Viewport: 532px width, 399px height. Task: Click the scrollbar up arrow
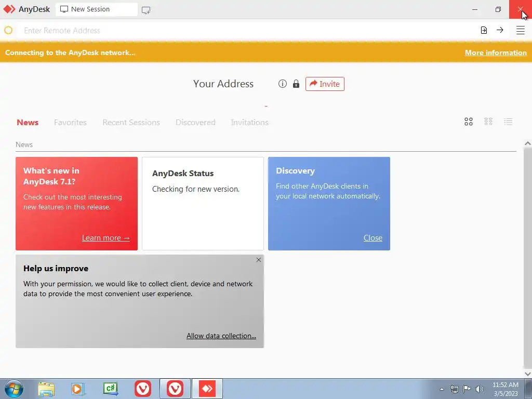528,143
